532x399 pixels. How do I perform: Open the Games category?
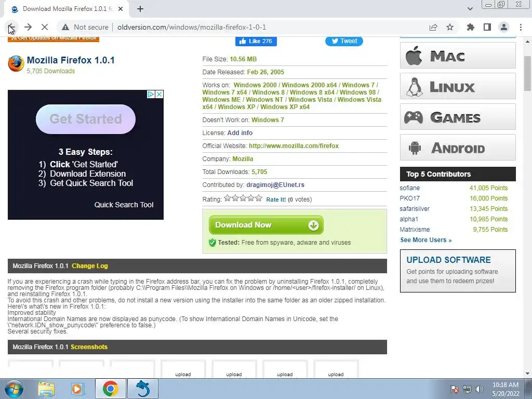[x=458, y=117]
